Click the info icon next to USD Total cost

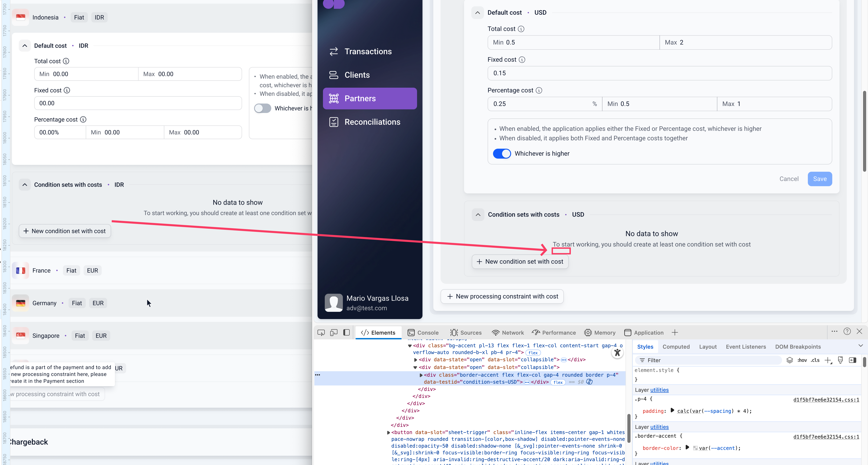521,29
